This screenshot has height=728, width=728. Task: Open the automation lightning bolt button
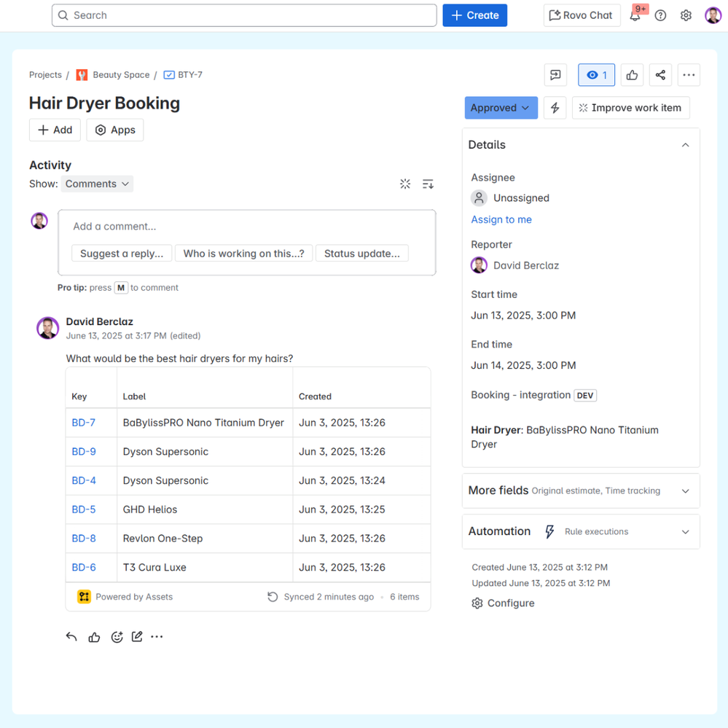click(x=555, y=108)
